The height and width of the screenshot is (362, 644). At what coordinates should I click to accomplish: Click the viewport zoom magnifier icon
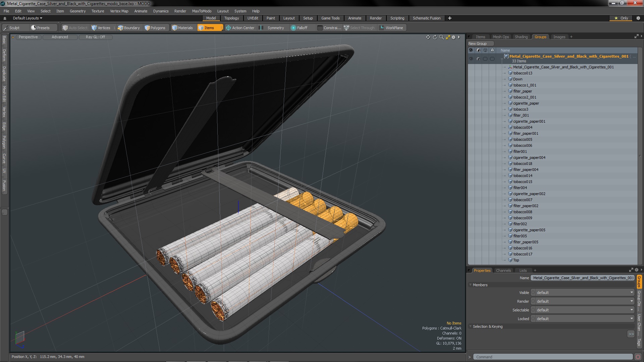441,37
